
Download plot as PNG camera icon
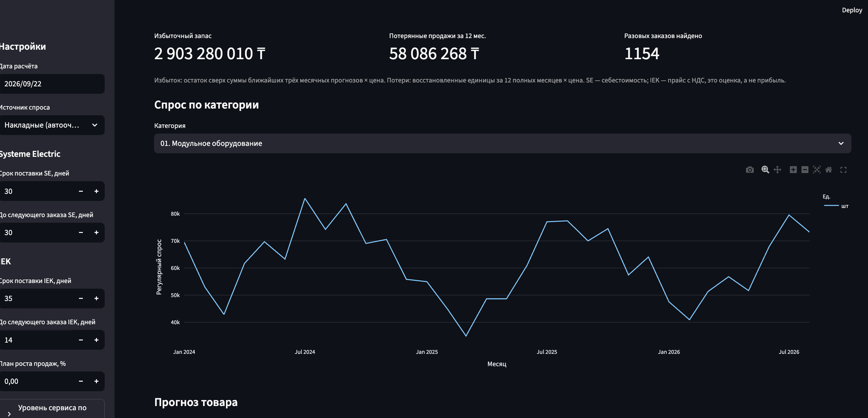pyautogui.click(x=750, y=170)
